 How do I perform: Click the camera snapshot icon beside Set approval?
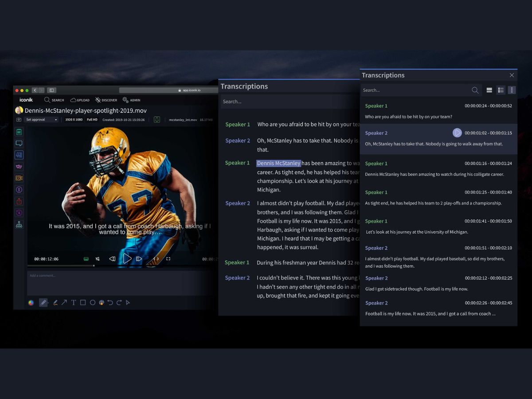pos(19,120)
